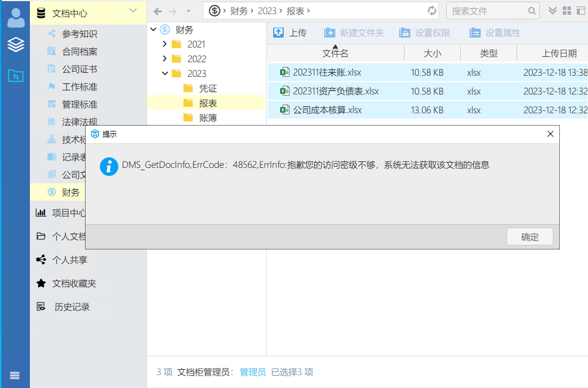Click the back navigation arrow
588x388 pixels.
[x=158, y=11]
